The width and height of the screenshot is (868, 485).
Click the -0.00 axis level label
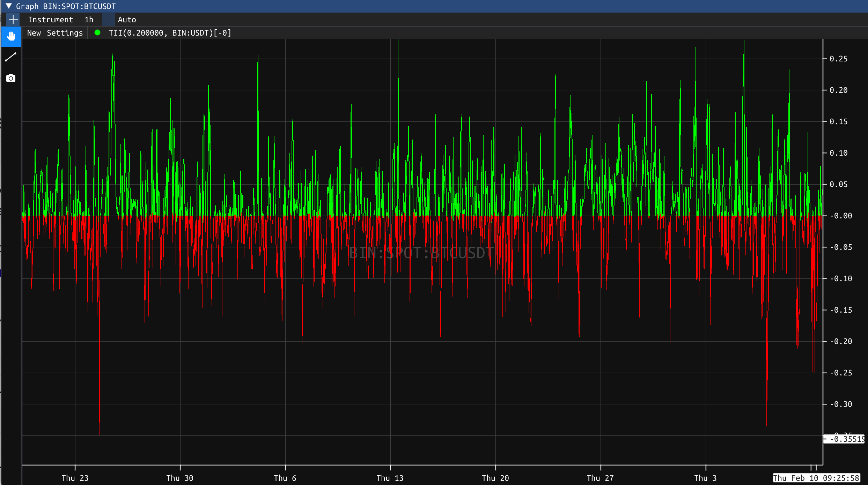point(841,216)
